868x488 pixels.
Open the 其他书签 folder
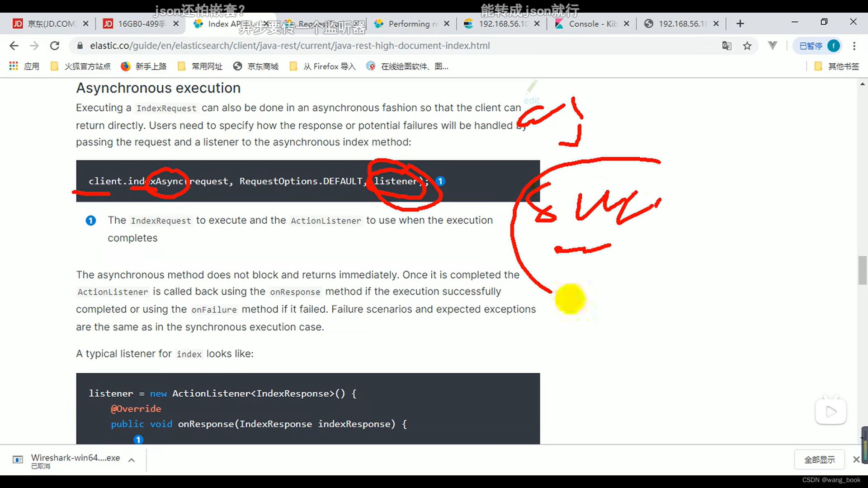[x=837, y=66]
